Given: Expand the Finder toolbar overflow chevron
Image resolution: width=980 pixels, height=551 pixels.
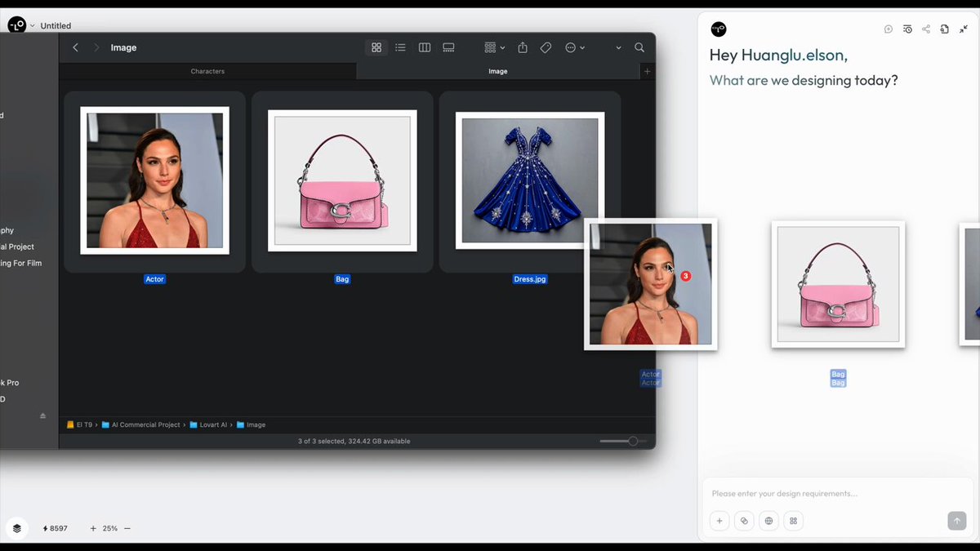Looking at the screenshot, I should coord(618,47).
